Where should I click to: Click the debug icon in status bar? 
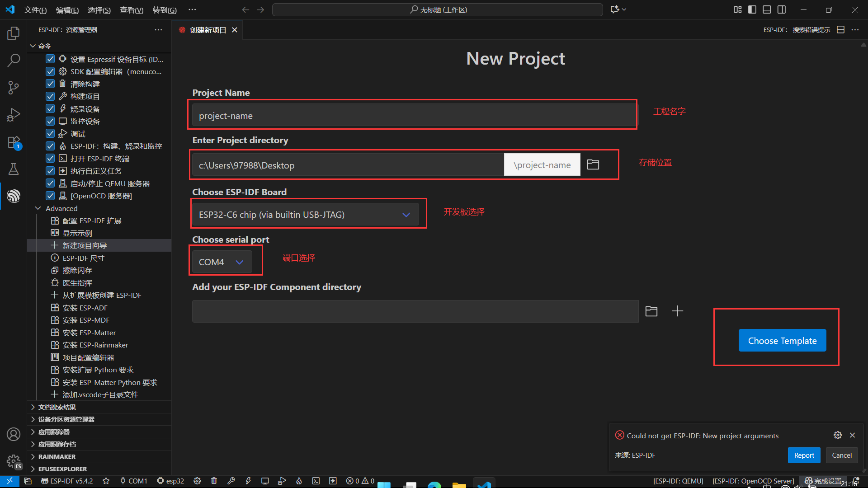[x=282, y=481]
